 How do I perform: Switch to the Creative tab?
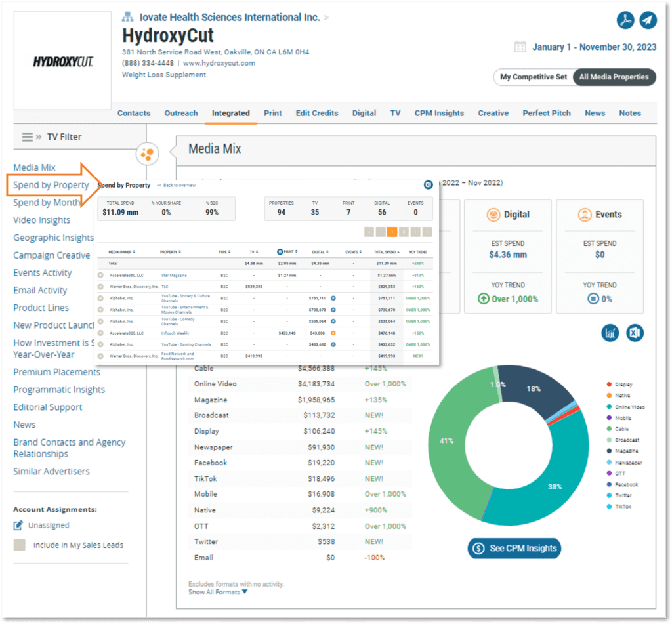tap(493, 113)
